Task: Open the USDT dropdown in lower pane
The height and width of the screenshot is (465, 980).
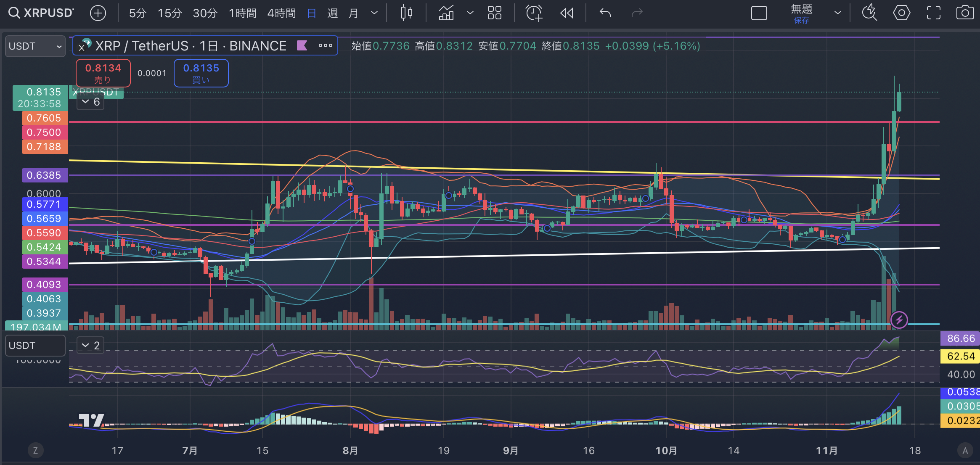Action: [35, 346]
